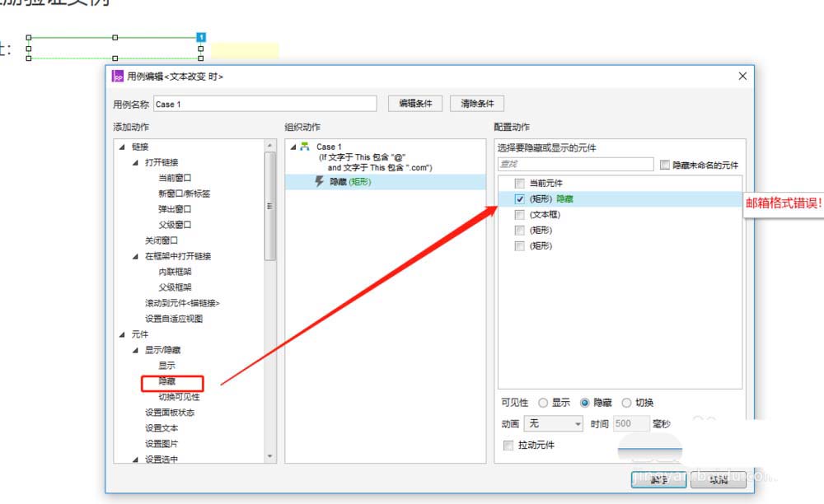
Task: Select the 切换 visibility radio button
Action: coord(627,403)
